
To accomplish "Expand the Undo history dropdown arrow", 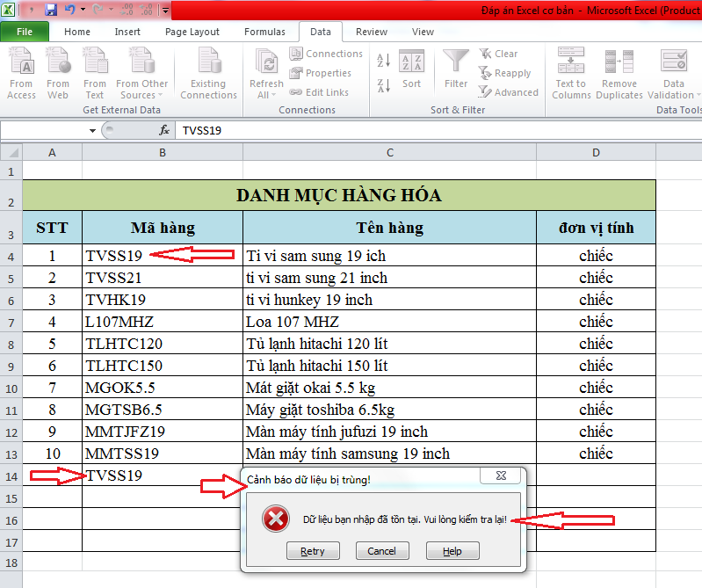I will (x=83, y=10).
